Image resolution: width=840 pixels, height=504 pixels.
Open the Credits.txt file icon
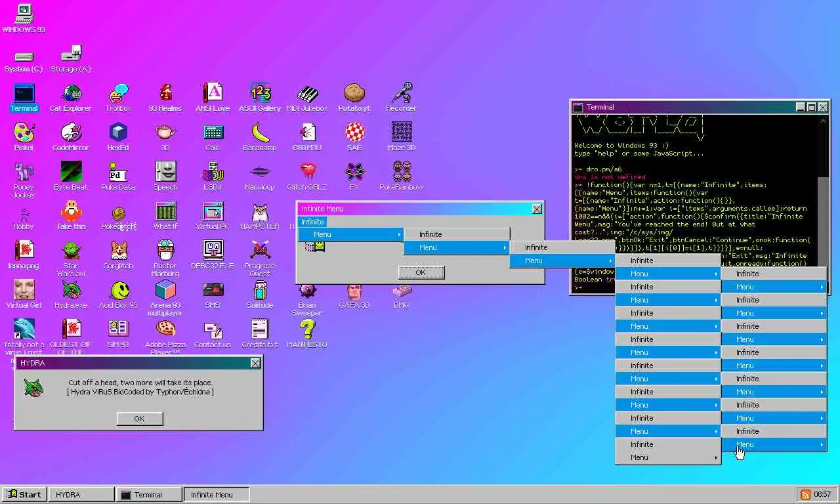coord(260,333)
